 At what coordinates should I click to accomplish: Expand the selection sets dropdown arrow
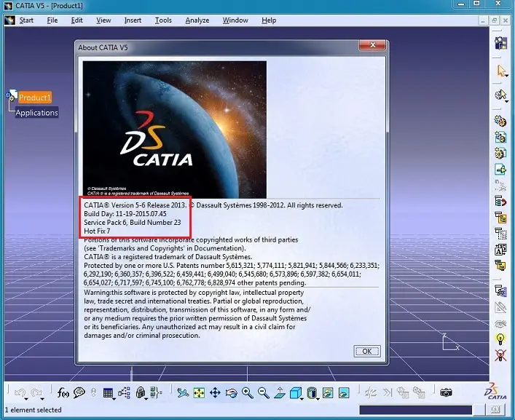point(507,101)
